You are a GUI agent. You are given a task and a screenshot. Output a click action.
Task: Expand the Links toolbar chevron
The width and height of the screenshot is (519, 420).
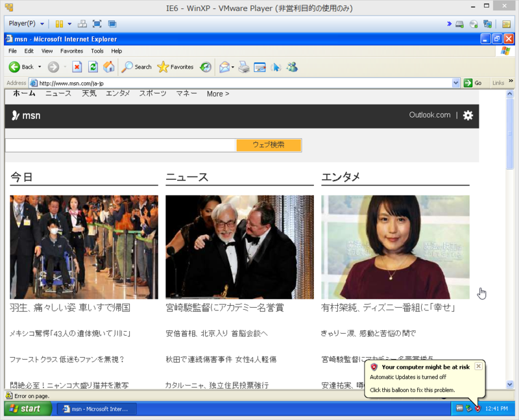511,81
